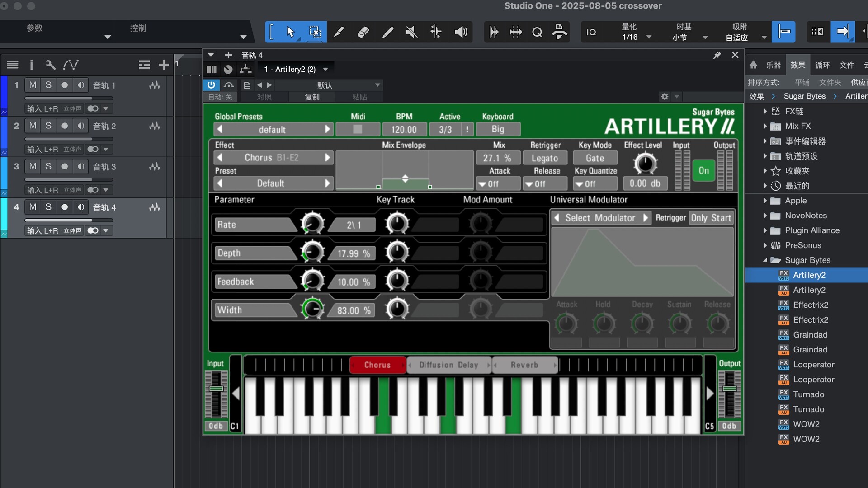Open preset file icon in plugin header
Screen dimensions: 868x488
[x=247, y=85]
